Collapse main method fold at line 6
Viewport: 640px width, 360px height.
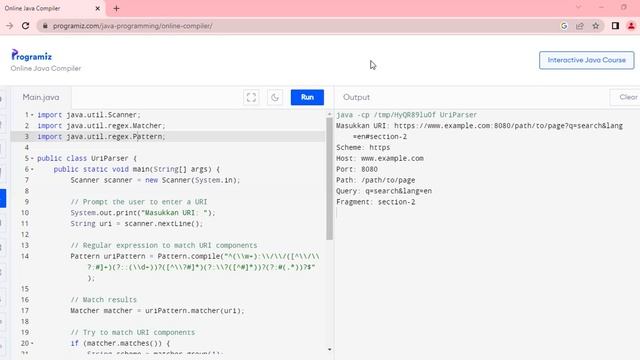(32, 169)
